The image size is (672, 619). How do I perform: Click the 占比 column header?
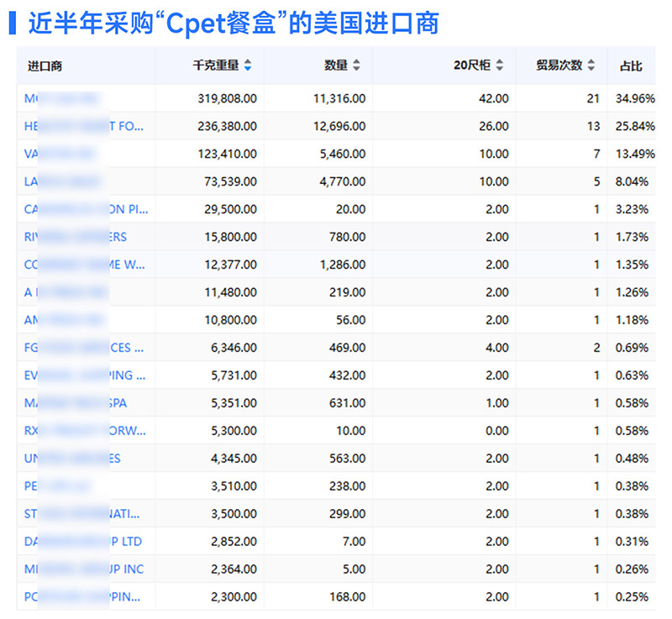[631, 66]
